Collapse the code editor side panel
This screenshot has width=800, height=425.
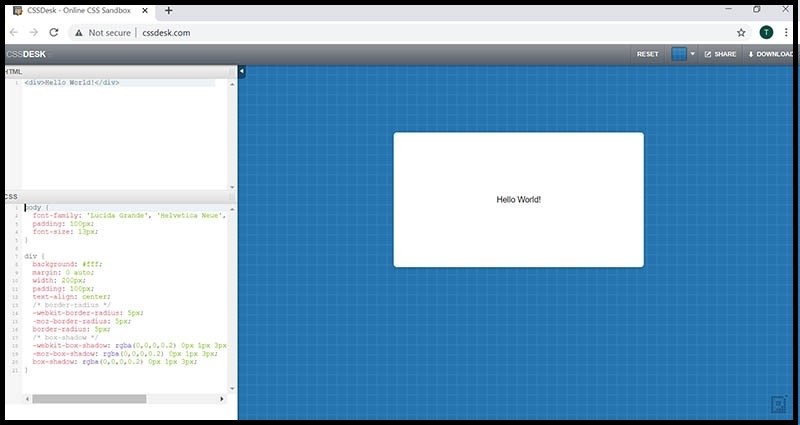(241, 72)
